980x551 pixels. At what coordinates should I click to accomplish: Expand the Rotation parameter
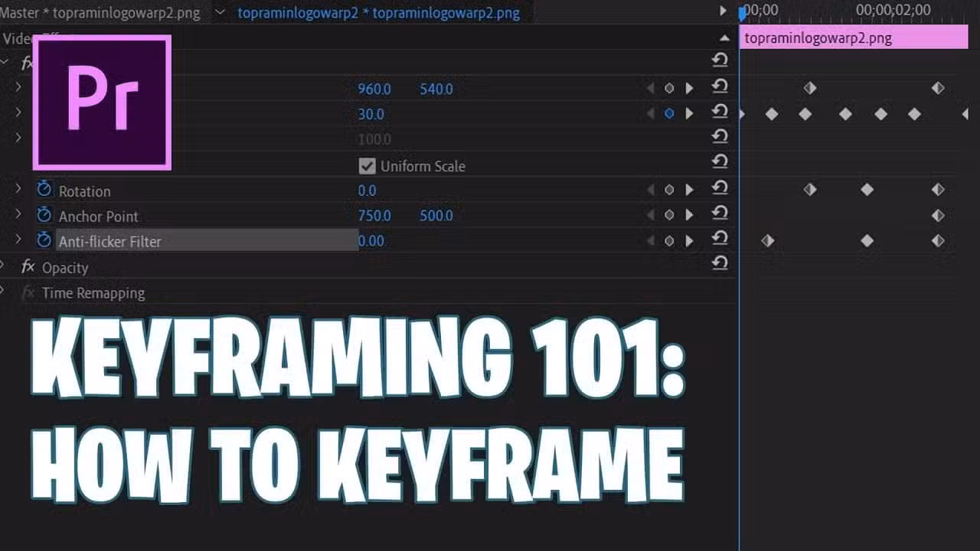pyautogui.click(x=18, y=188)
